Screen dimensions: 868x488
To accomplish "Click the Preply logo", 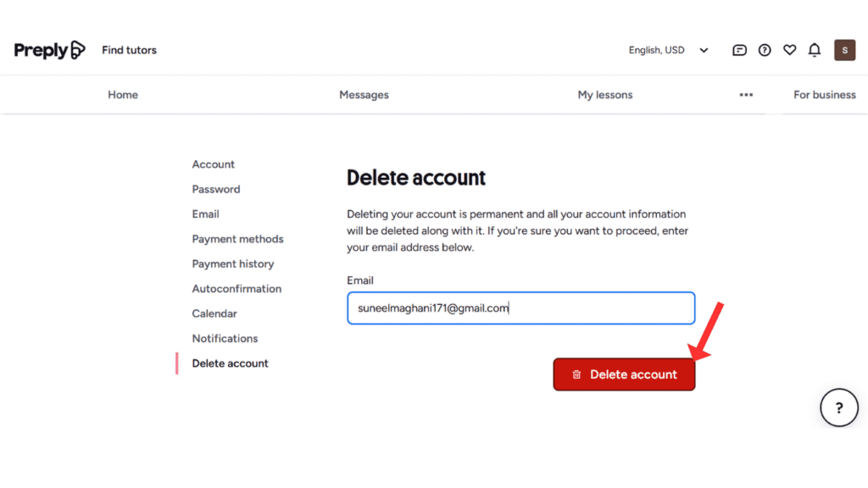I will pyautogui.click(x=49, y=50).
